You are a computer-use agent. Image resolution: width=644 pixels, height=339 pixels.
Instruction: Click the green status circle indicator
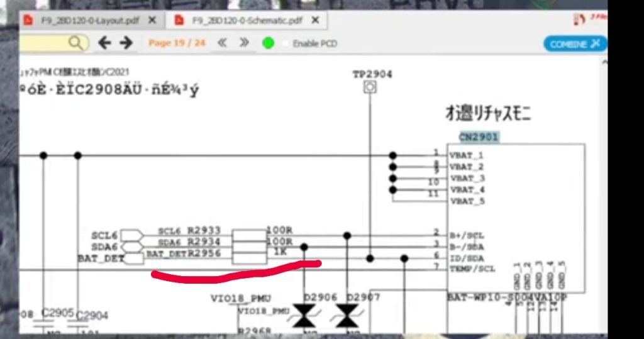coord(269,43)
